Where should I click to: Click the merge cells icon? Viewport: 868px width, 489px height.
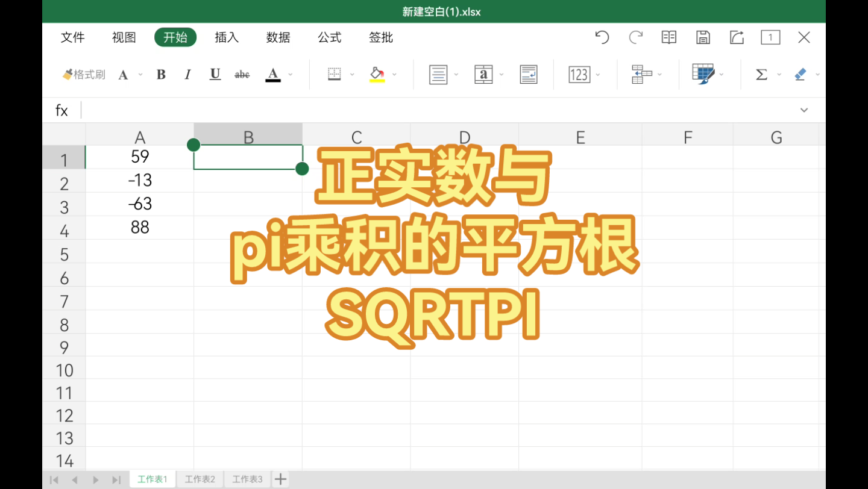point(483,75)
